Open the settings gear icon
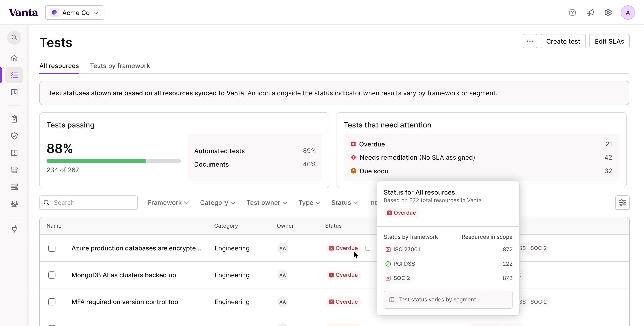The image size is (644, 326). pos(608,13)
